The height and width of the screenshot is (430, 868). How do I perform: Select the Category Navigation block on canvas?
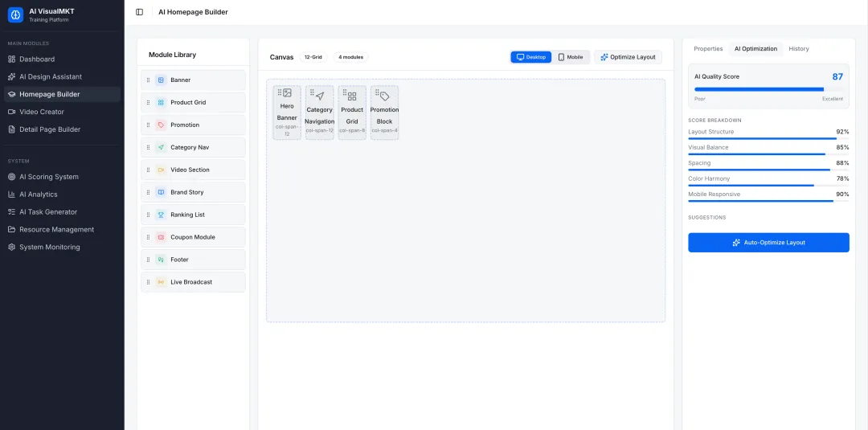coord(319,113)
